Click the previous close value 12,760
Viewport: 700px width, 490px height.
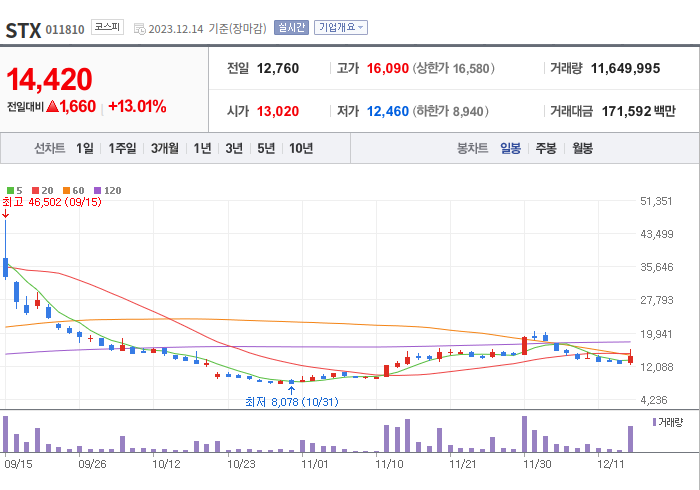(x=278, y=68)
